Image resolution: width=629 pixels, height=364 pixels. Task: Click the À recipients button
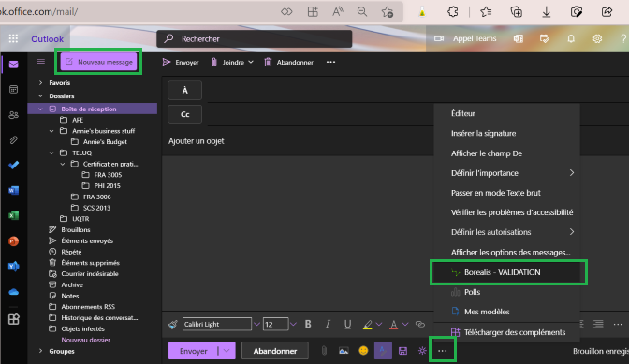[185, 90]
